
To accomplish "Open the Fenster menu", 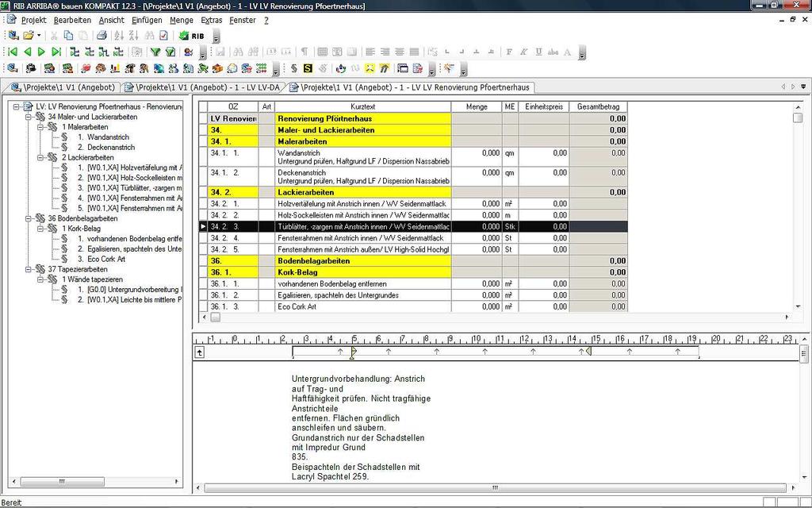I will pyautogui.click(x=243, y=20).
